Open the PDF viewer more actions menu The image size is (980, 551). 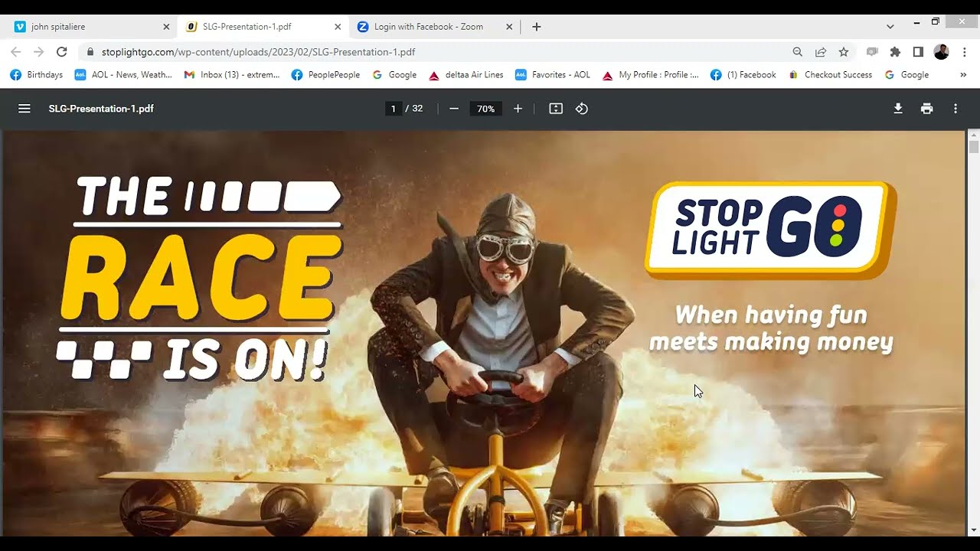point(955,109)
